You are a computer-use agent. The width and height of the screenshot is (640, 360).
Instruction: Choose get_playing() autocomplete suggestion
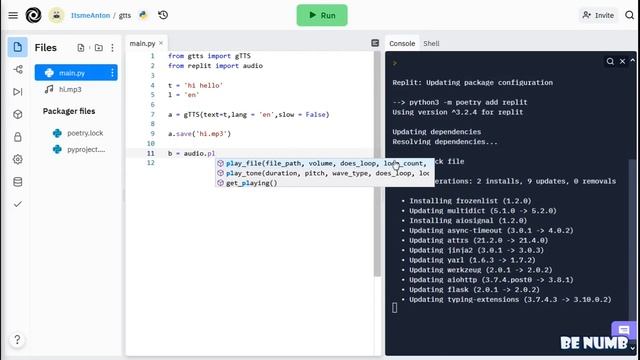point(325,183)
